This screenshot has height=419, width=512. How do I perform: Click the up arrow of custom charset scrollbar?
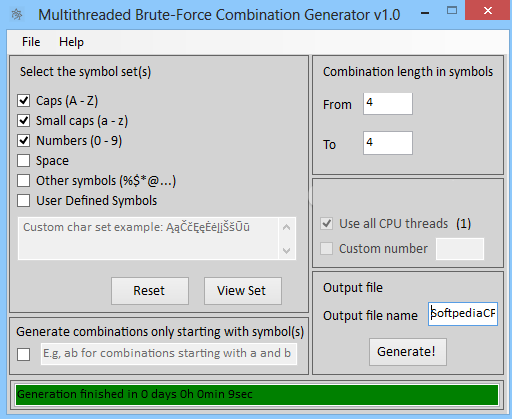pyautogui.click(x=287, y=228)
